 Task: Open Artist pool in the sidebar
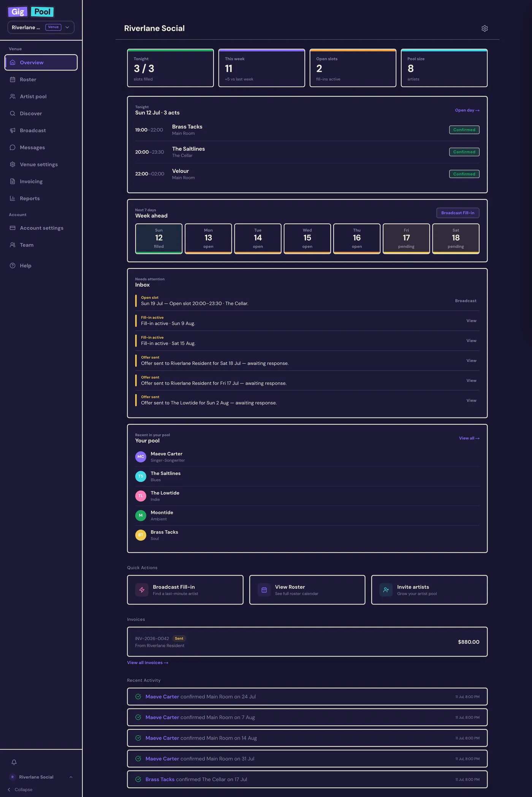click(41, 96)
